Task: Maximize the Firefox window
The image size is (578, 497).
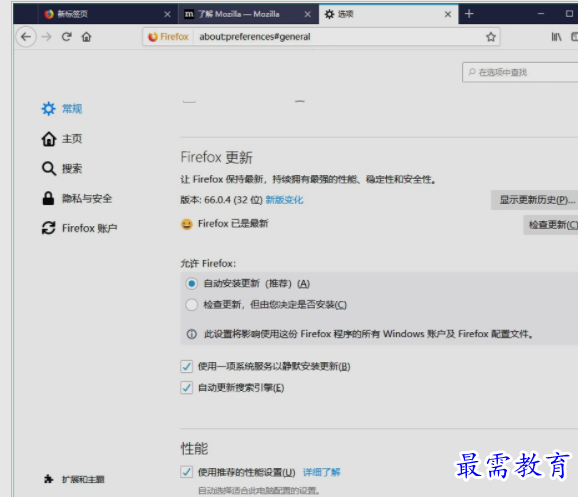Action: pos(569,14)
